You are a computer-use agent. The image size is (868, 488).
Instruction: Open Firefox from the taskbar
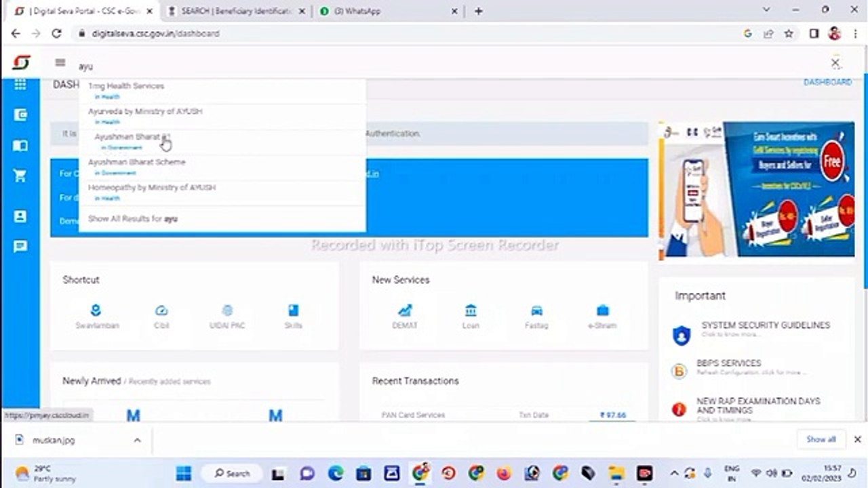pos(504,473)
